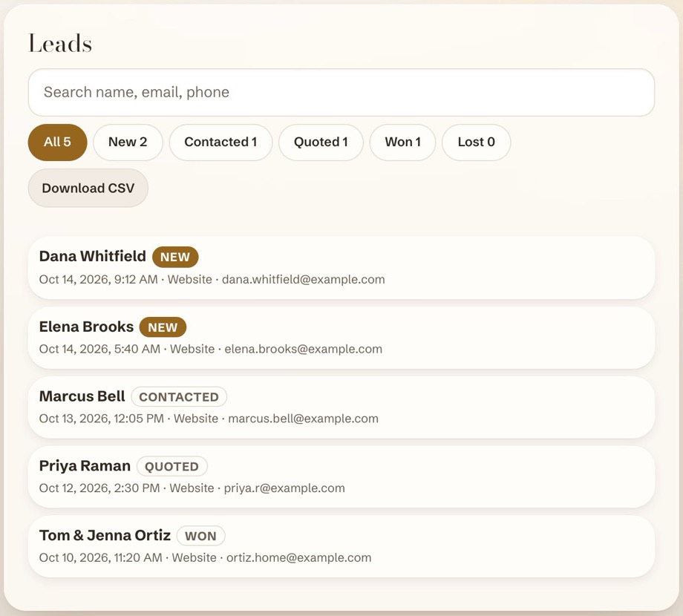The height and width of the screenshot is (616, 683).
Task: Click the NEW badge next to Elena Brooks
Action: 163,327
